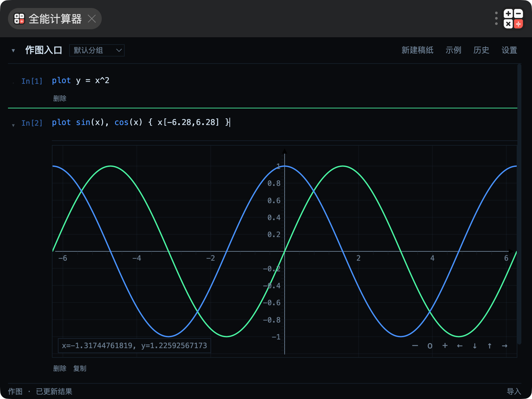
Task: Pan graph up with up arrow icon
Action: pos(490,346)
